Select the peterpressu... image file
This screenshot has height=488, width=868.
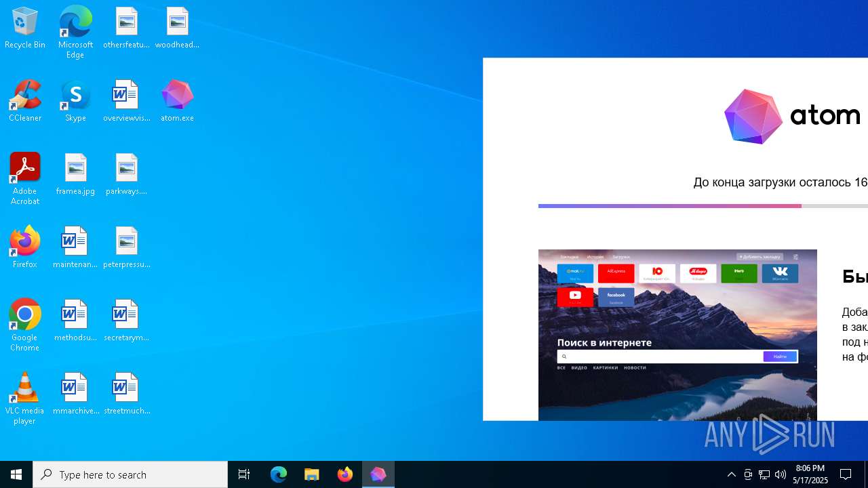(x=126, y=248)
